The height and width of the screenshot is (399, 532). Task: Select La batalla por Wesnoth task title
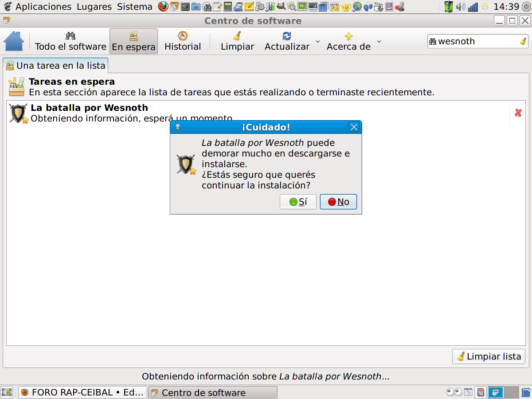tap(89, 108)
